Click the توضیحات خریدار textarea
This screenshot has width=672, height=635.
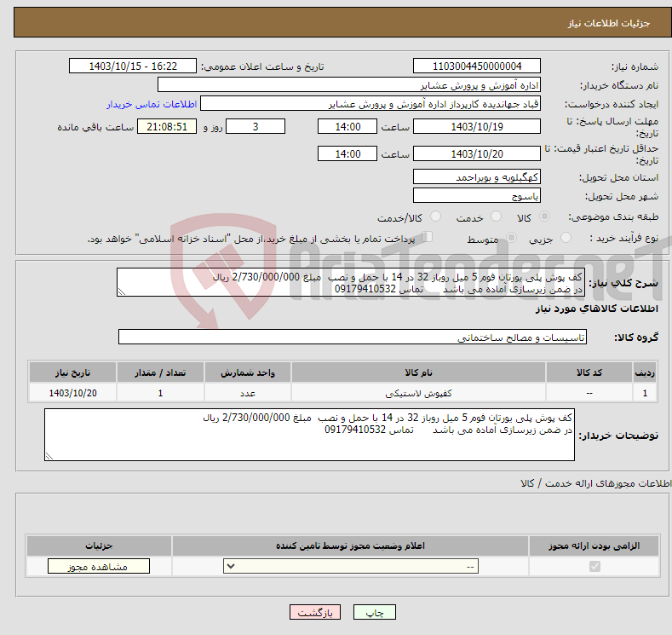pyautogui.click(x=309, y=435)
